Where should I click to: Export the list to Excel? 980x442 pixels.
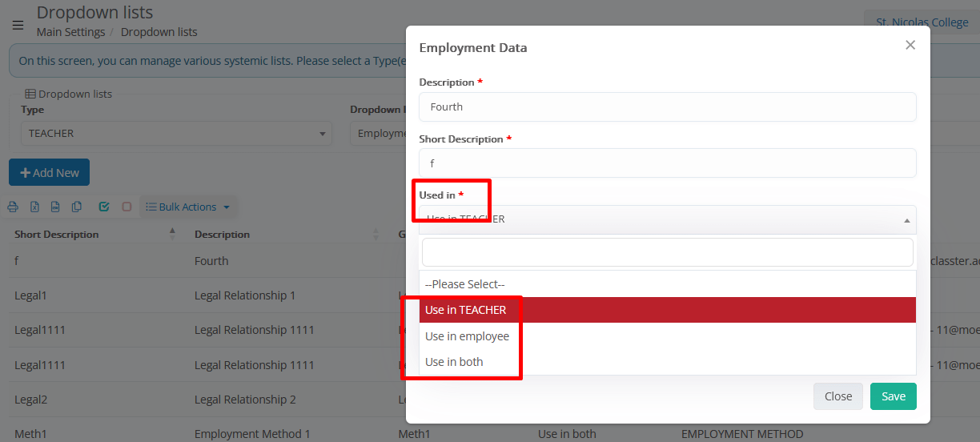click(x=34, y=207)
